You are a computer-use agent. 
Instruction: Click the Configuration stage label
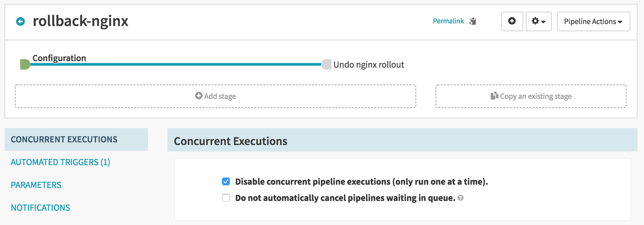coord(59,58)
